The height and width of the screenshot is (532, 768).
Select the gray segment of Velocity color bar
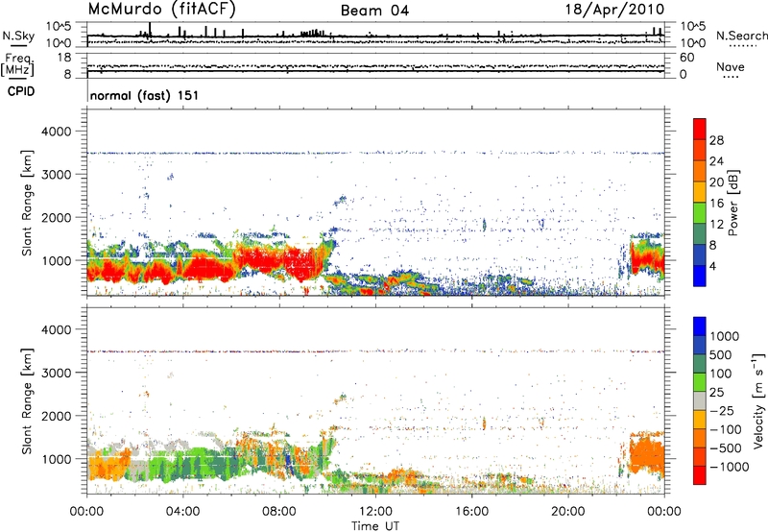tap(700, 401)
